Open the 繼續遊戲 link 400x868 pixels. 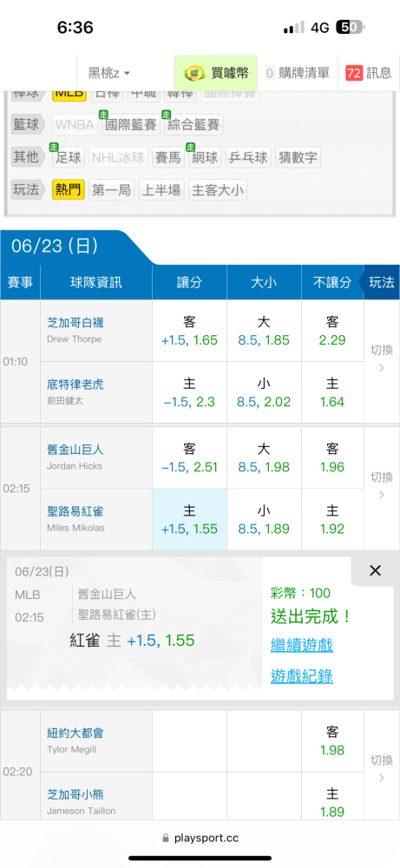(x=302, y=645)
